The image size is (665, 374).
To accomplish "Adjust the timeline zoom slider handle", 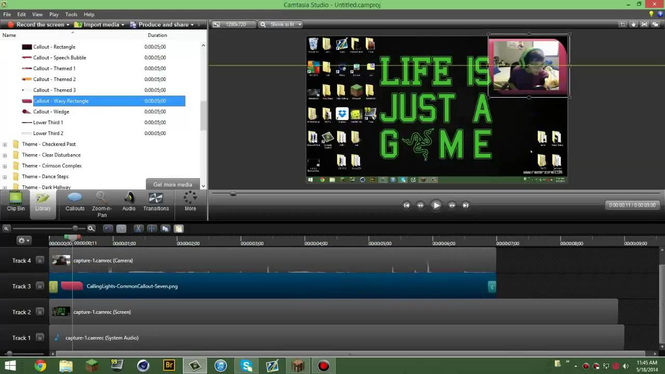I will coord(75,229).
